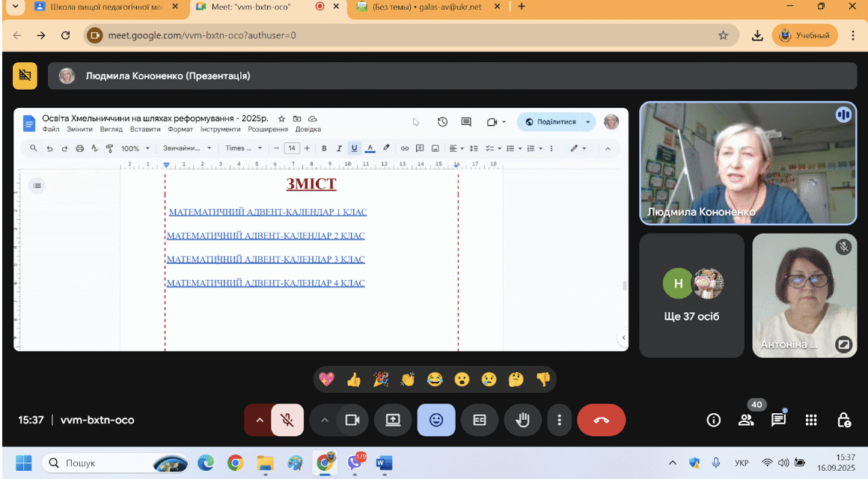Viewport: 868px width, 479px height.
Task: Turn on closed captions
Action: 480,420
